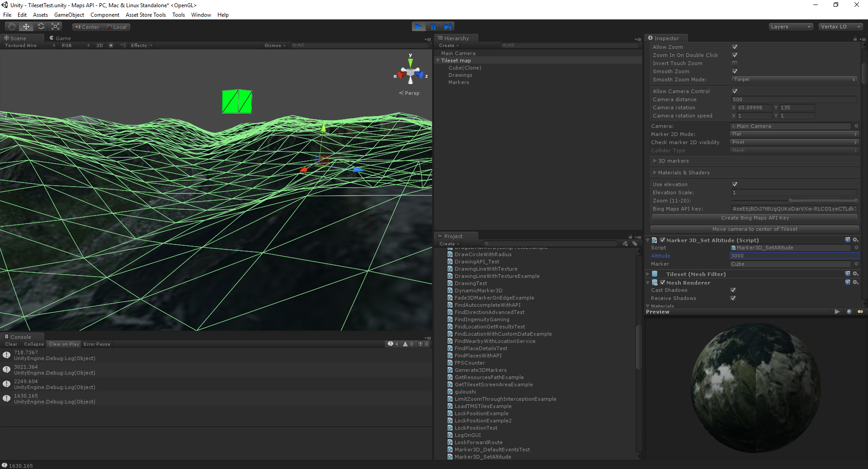Click the scene orientation gizmo
The height and width of the screenshot is (469, 868).
pos(410,72)
